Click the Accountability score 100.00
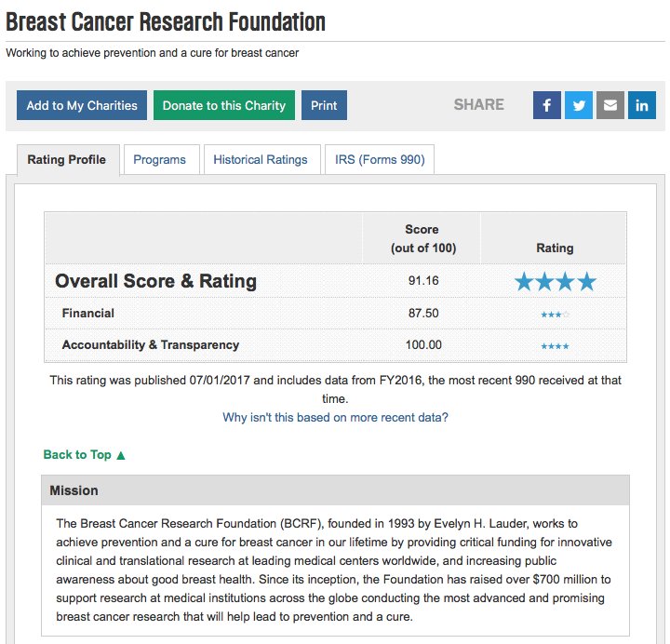 (x=423, y=345)
